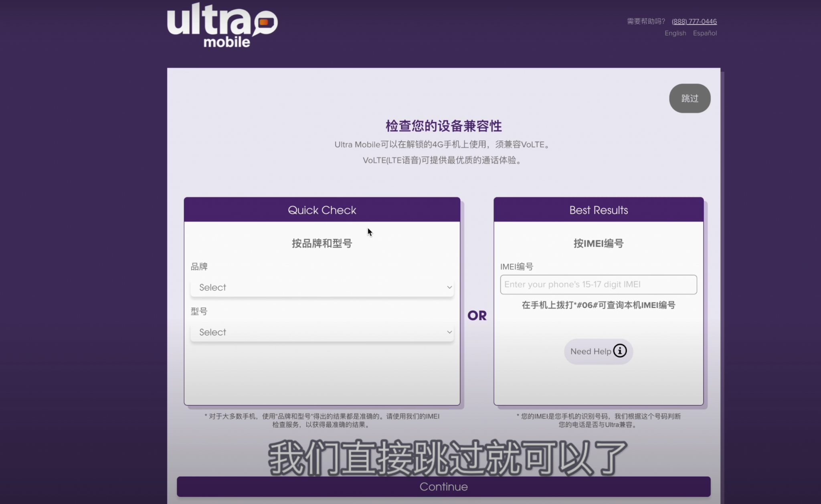Open the 型号 model Select dropdown
The width and height of the screenshot is (821, 504).
(322, 332)
